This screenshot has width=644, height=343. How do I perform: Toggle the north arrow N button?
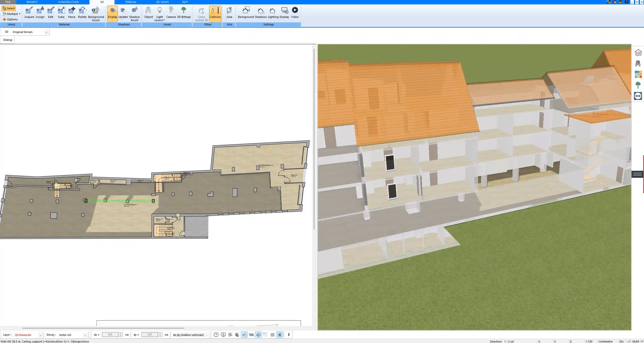280,335
